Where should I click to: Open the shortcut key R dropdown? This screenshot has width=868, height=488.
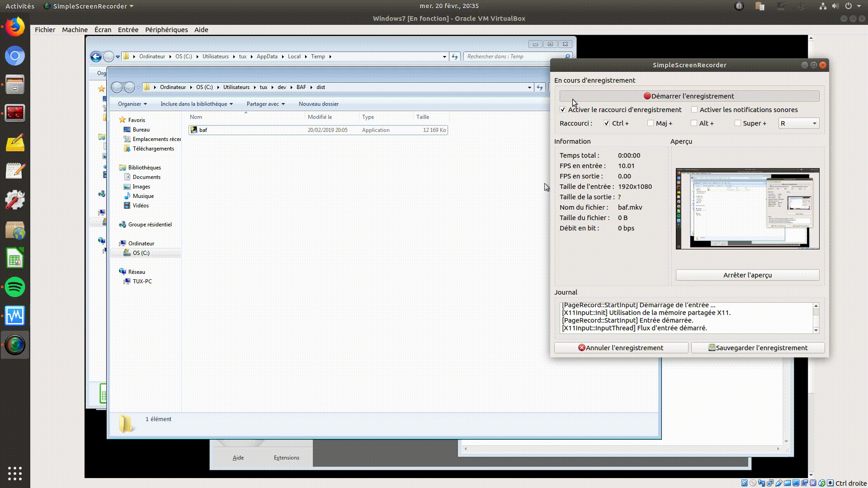tap(799, 123)
